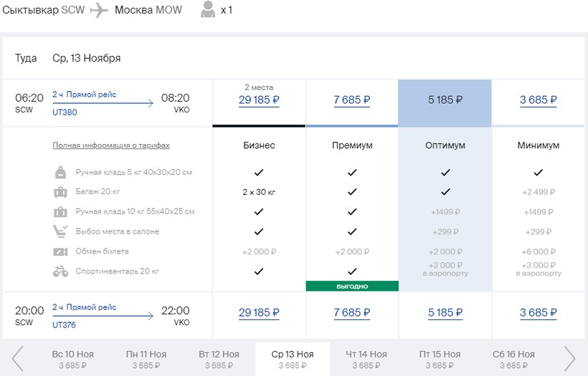The height and width of the screenshot is (376, 588).
Task: Click the airplane icon between the cities
Action: (100, 11)
